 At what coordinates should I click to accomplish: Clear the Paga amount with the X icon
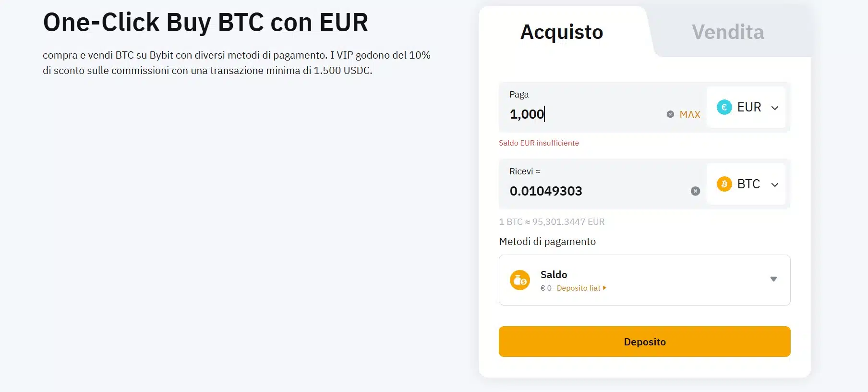pyautogui.click(x=670, y=114)
